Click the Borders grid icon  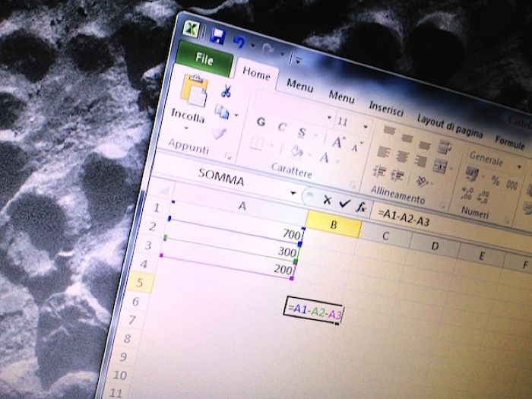257,143
